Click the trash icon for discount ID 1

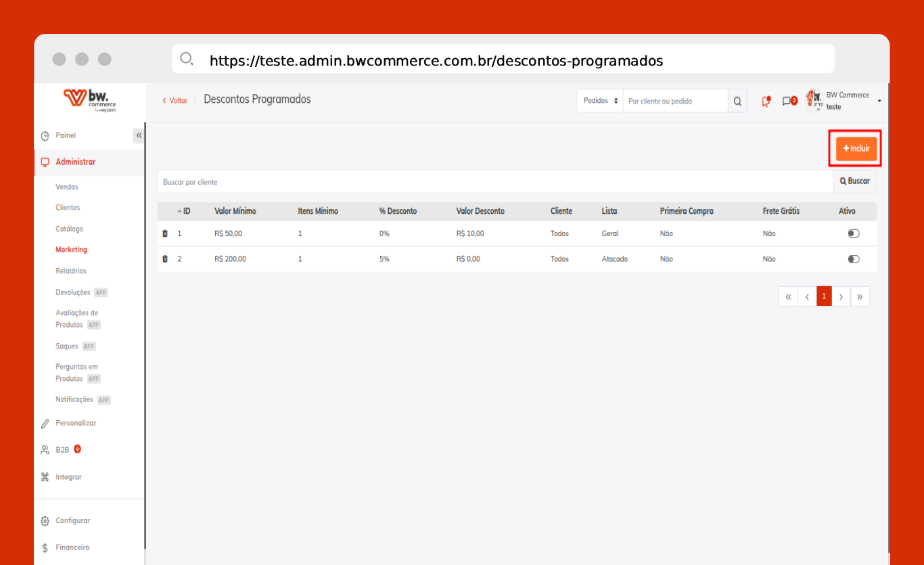165,233
